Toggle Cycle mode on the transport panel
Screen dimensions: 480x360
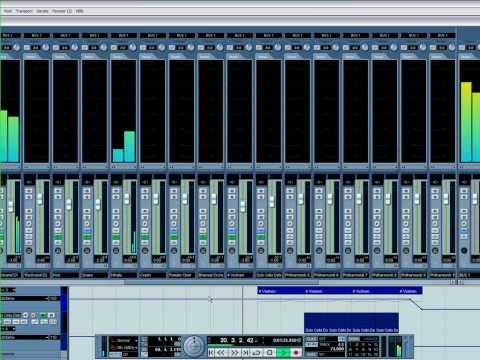coord(257,352)
